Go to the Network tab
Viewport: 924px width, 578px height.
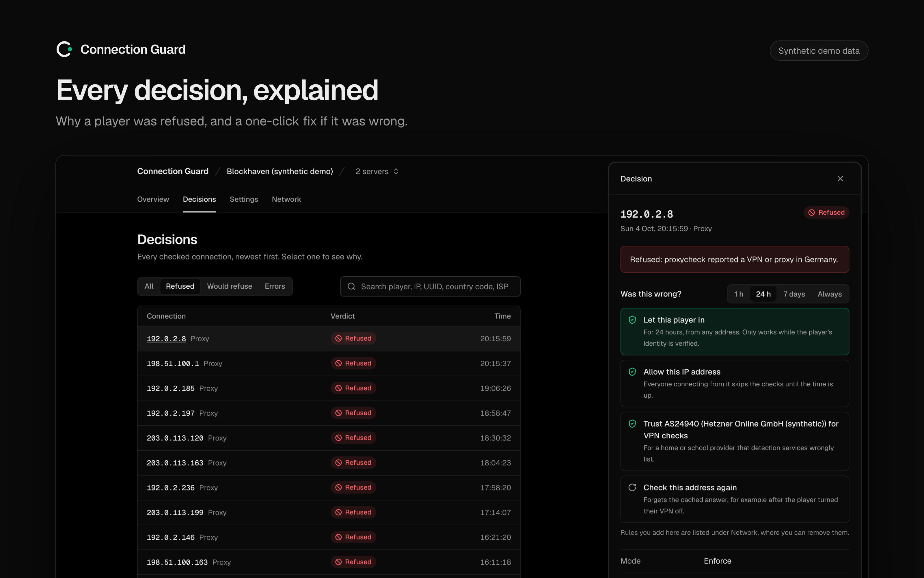click(286, 199)
